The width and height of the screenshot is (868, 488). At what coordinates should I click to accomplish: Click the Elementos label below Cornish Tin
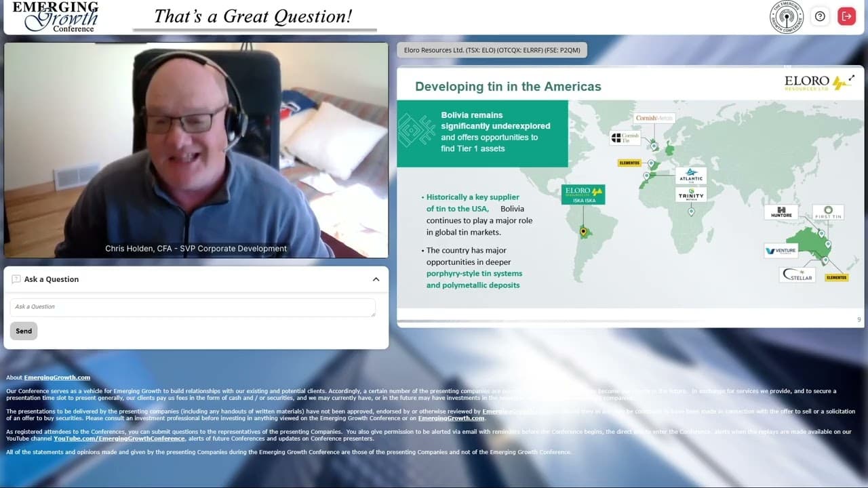tap(629, 163)
